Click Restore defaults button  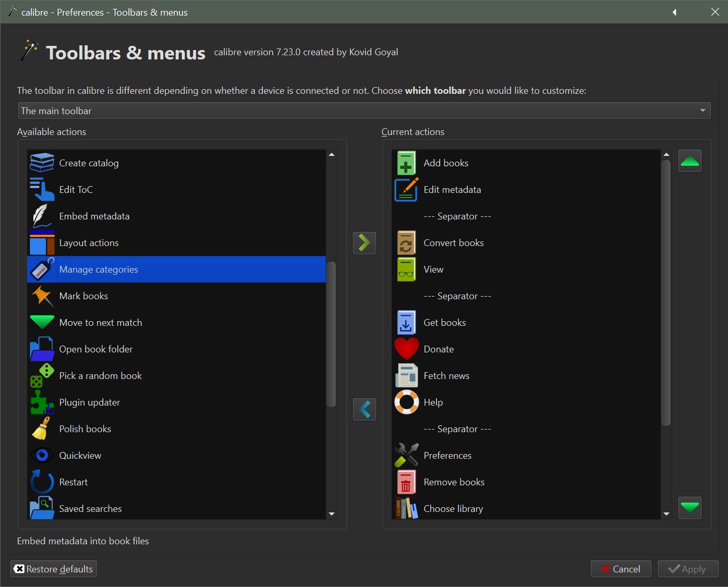(53, 569)
